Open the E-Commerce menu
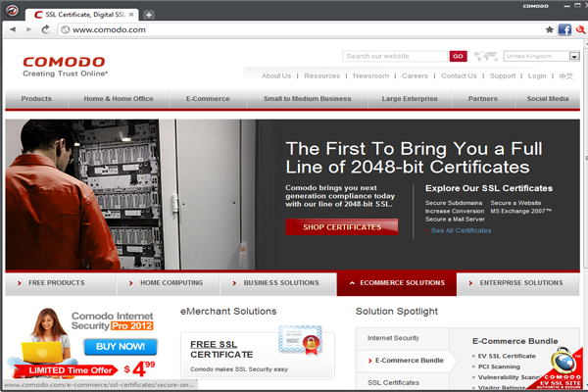The image size is (588, 392). (x=208, y=99)
